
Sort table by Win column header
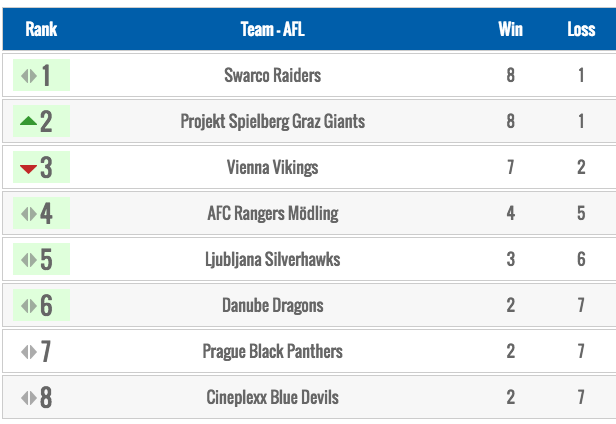(x=510, y=29)
